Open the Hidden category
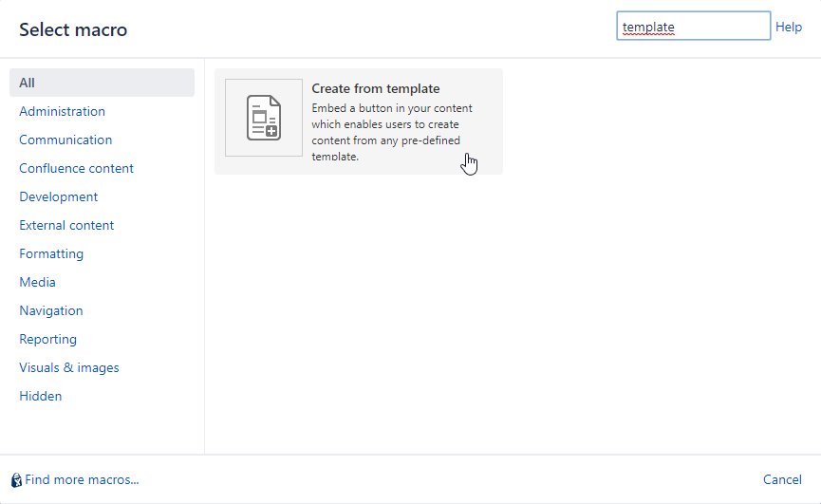Screen dimensions: 821x504 tap(40, 396)
